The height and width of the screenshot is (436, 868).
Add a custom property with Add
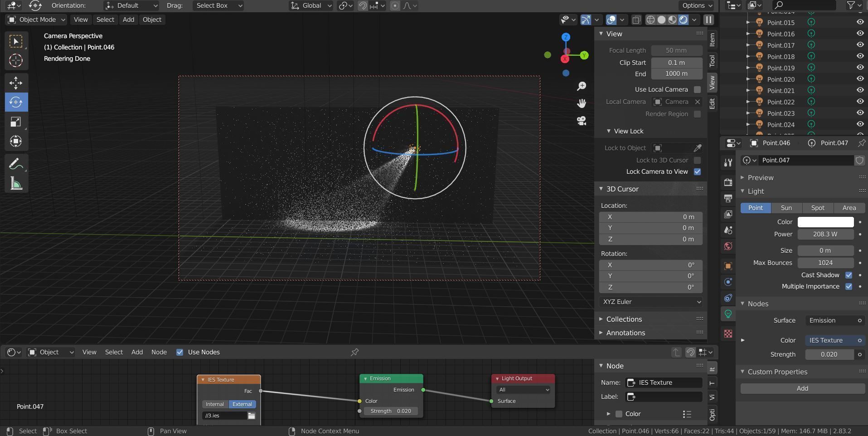(802, 388)
